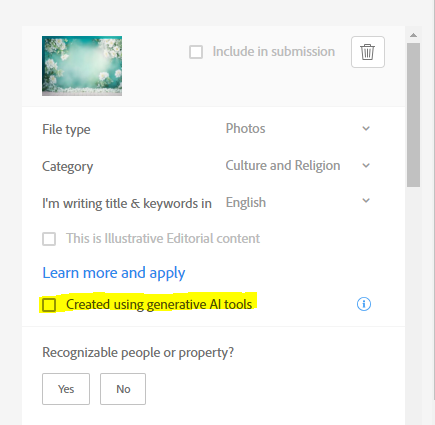
Task: Select the floral teal image thumbnail
Action: pos(82,66)
